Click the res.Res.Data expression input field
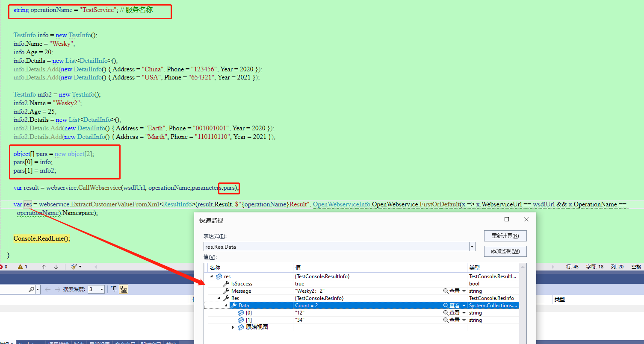The image size is (644, 344). [336, 247]
